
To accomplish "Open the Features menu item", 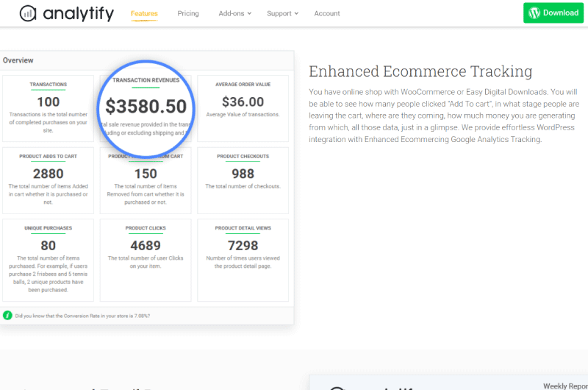I will coord(144,13).
